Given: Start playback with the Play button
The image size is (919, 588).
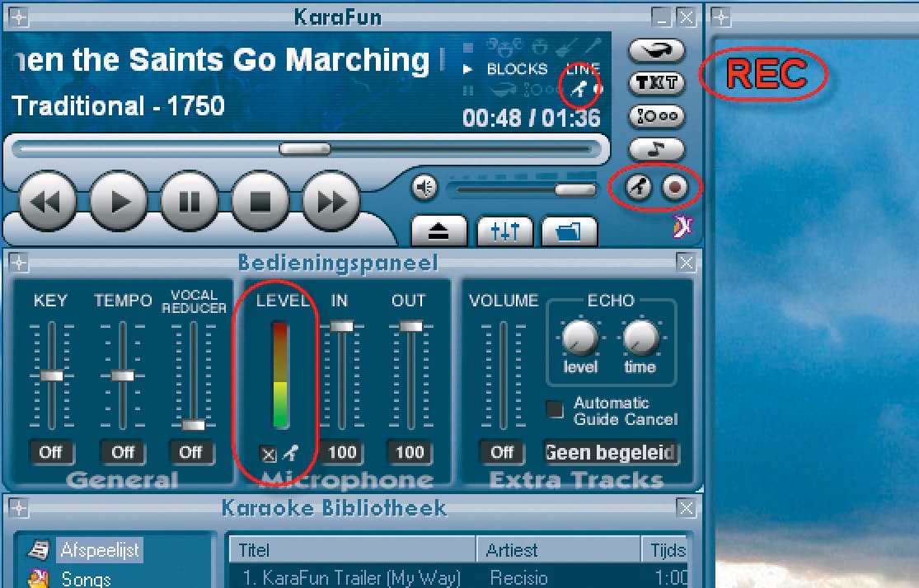Looking at the screenshot, I should pos(119,202).
